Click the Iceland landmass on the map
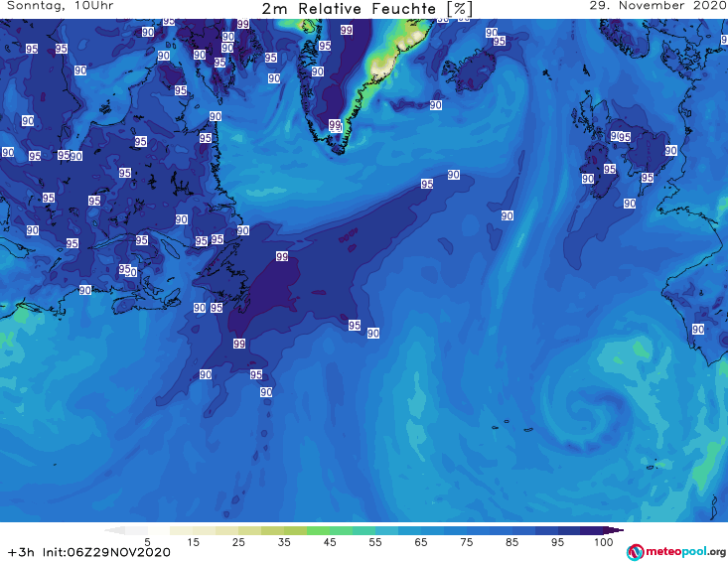728x562 pixels. (x=471, y=71)
